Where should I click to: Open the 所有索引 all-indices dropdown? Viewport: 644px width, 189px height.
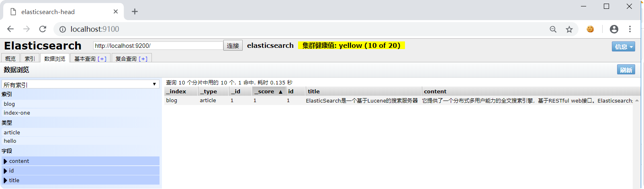click(x=80, y=84)
